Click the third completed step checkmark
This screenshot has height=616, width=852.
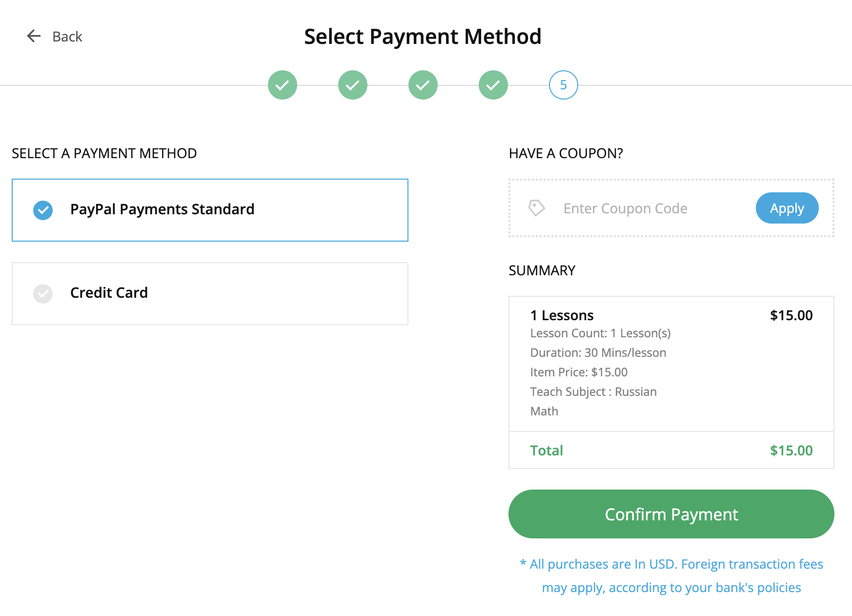[x=423, y=85]
